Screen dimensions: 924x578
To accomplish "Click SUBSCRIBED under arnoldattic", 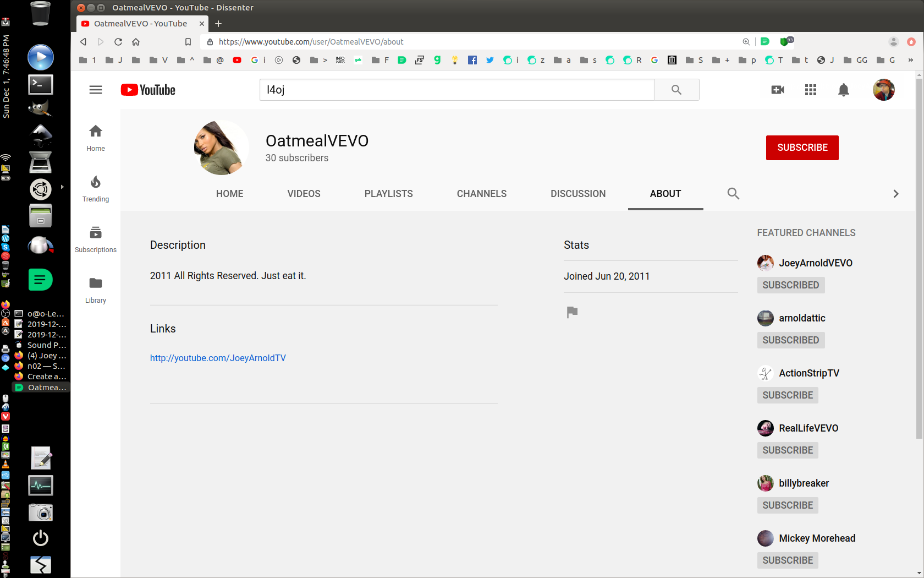I will (791, 340).
